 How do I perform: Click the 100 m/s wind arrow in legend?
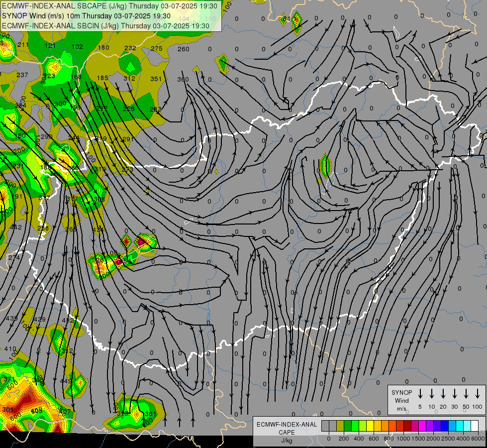[x=478, y=394]
